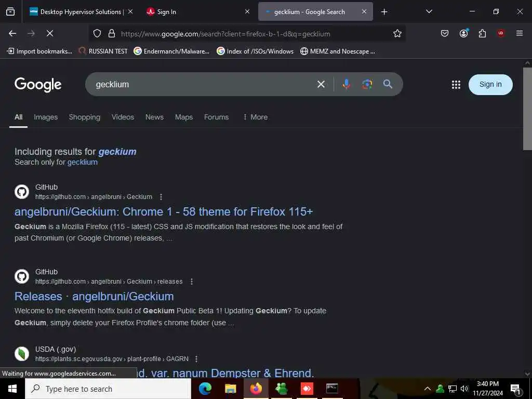Close the gecklium Google Search tab
The image size is (532, 399).
pos(364,11)
